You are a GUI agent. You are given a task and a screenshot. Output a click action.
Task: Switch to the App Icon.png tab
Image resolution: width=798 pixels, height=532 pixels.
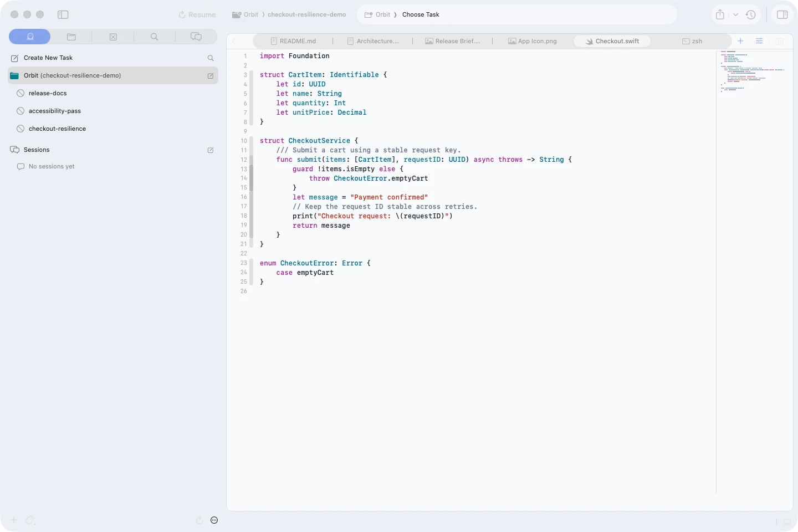533,41
